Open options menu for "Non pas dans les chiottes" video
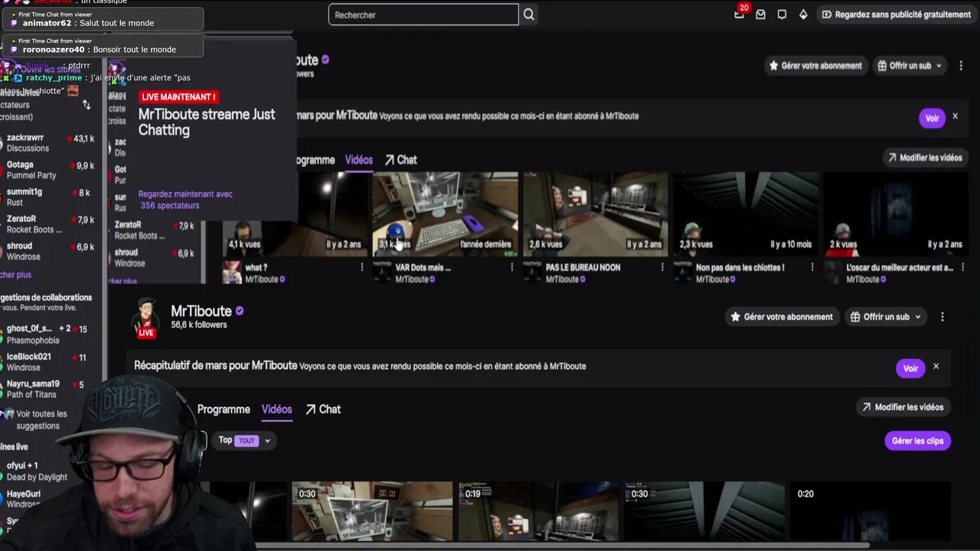 812,267
